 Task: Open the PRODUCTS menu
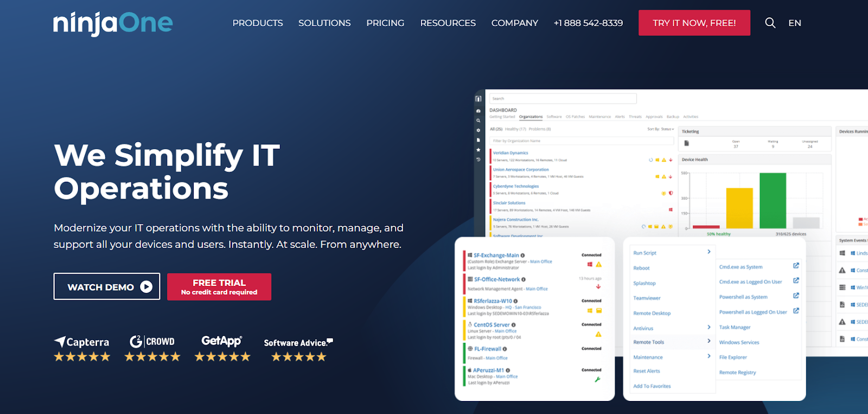258,23
